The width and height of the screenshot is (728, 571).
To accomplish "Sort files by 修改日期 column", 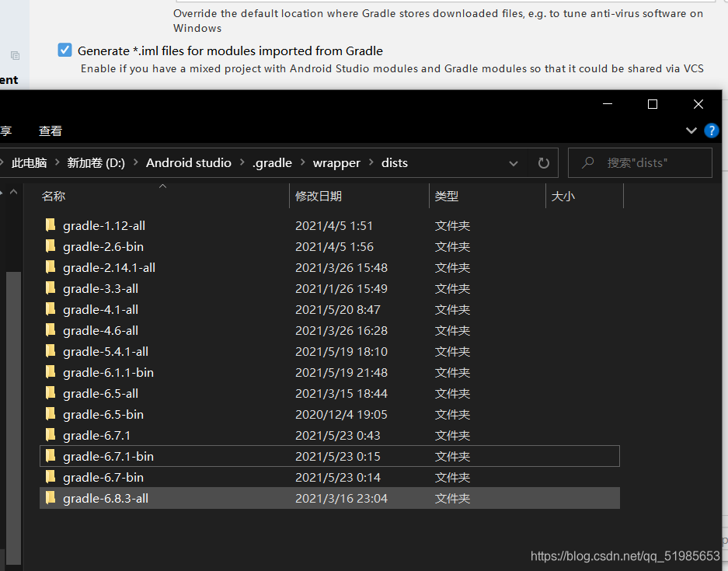I will 319,197.
